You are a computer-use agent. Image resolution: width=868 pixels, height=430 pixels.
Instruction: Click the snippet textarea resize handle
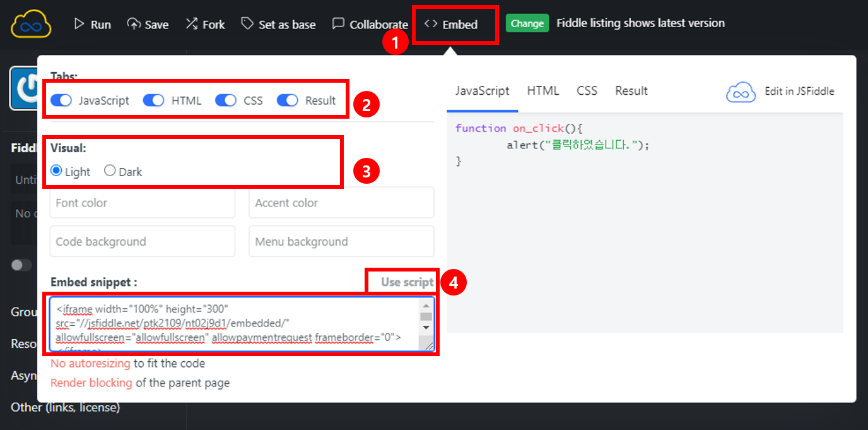428,345
